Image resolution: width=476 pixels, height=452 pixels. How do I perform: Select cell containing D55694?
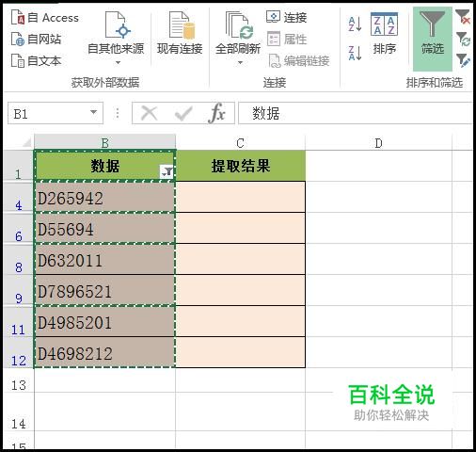104,228
